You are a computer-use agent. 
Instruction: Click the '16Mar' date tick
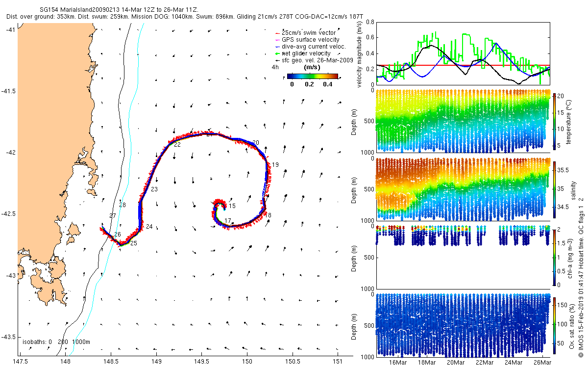(397, 362)
